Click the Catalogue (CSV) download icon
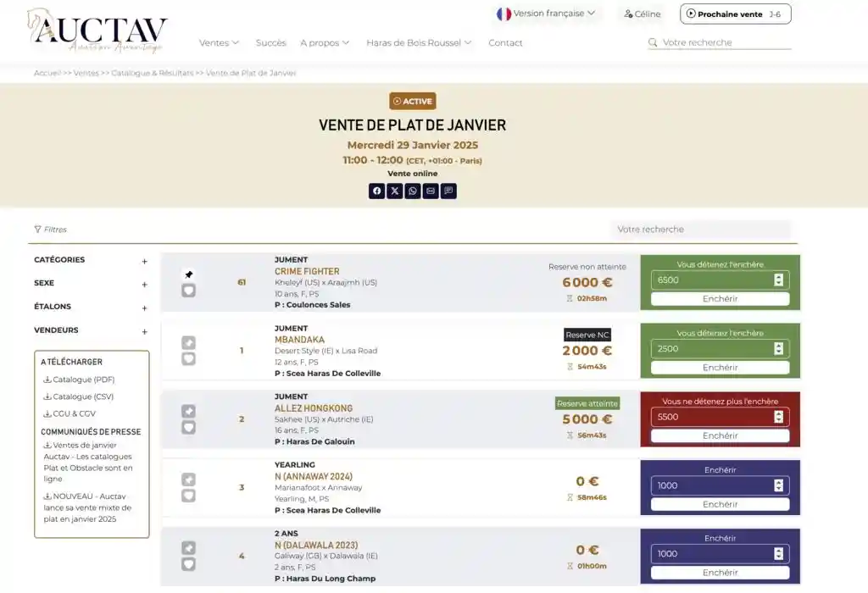 (x=47, y=396)
